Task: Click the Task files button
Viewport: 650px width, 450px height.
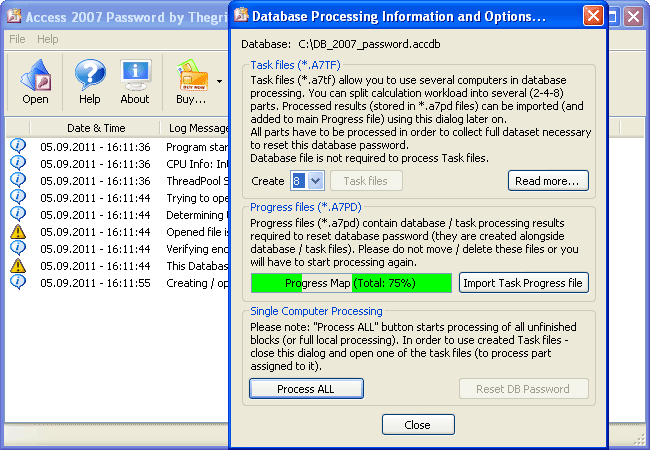Action: coord(366,181)
